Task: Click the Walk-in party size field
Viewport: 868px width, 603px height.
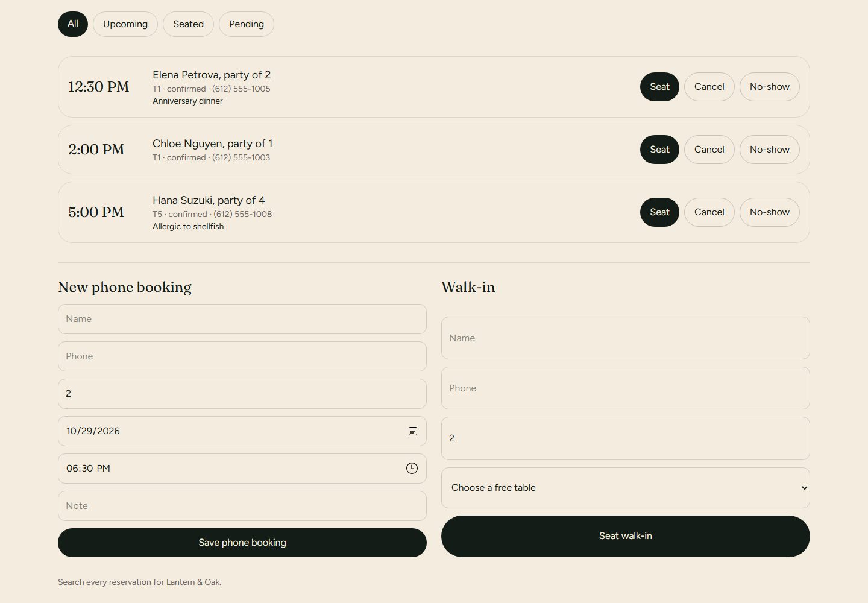Action: point(626,438)
